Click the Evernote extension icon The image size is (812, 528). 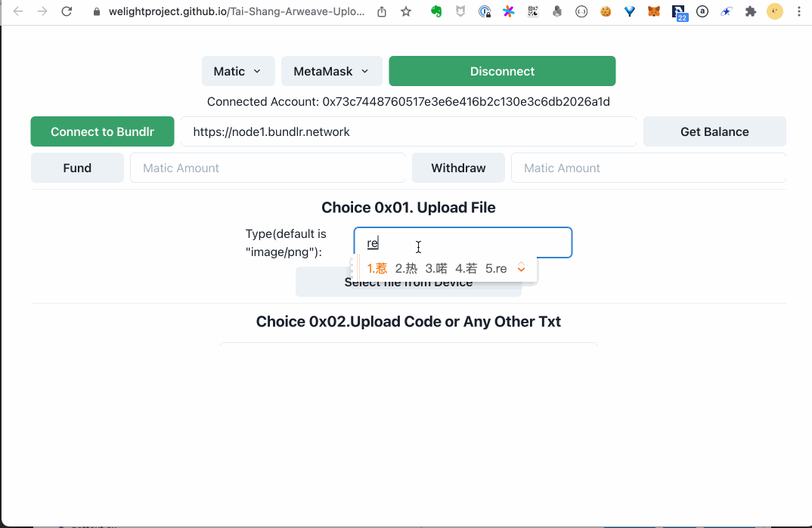[436, 11]
